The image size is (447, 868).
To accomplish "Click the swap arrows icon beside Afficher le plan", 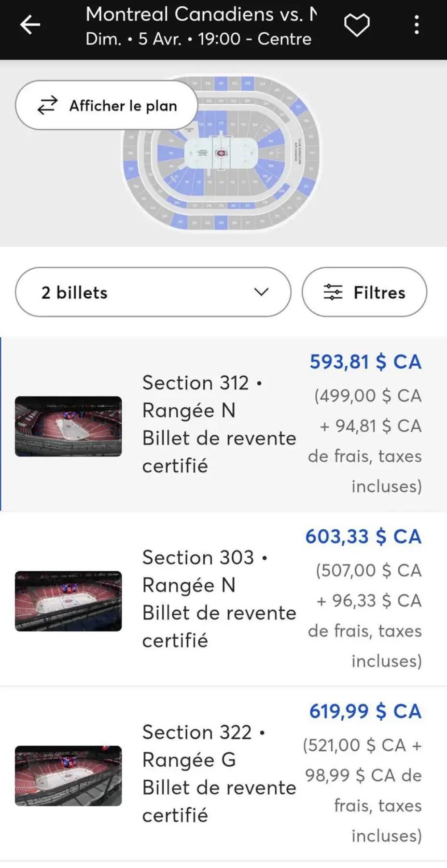I will coord(47,105).
